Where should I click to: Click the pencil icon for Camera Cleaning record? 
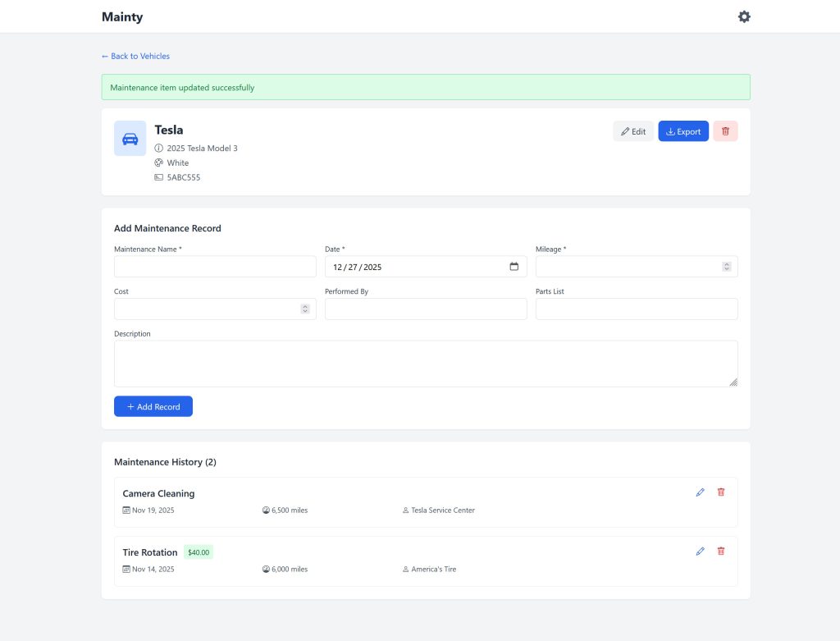[x=700, y=492]
